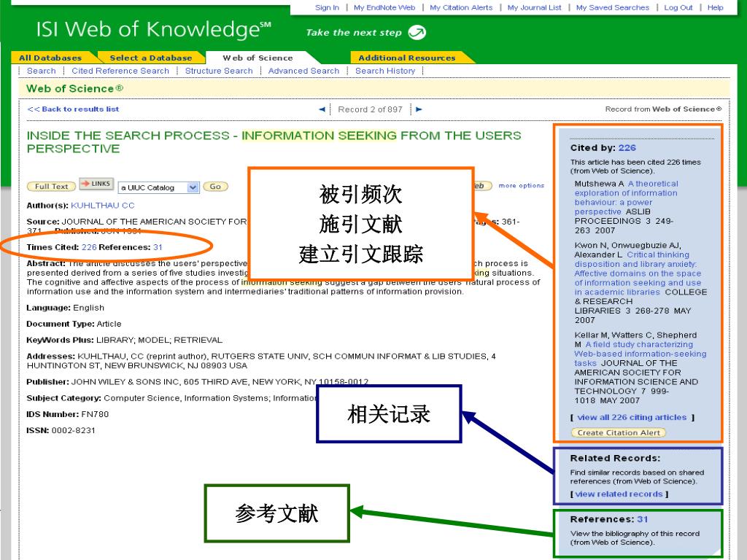Click 'IDS Number: FN780' text

[68, 415]
